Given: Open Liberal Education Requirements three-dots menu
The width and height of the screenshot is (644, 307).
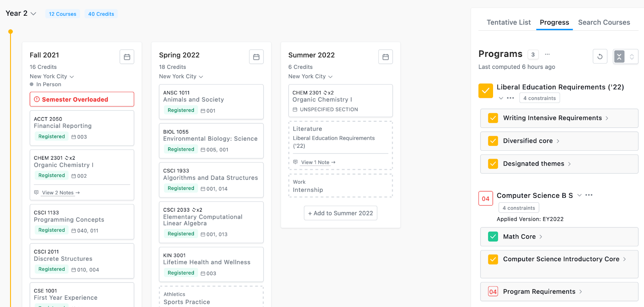Looking at the screenshot, I should [510, 98].
